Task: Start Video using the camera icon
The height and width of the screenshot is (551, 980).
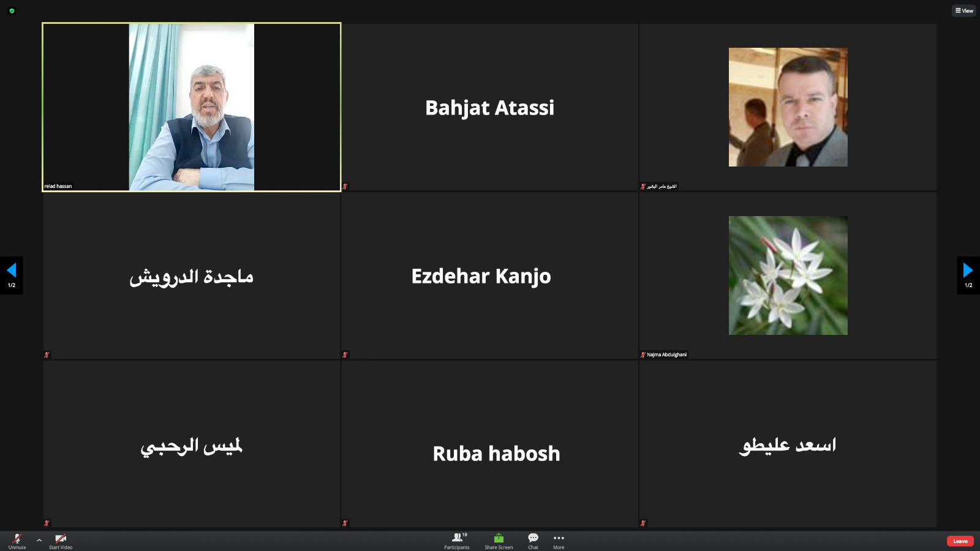Action: point(61,541)
